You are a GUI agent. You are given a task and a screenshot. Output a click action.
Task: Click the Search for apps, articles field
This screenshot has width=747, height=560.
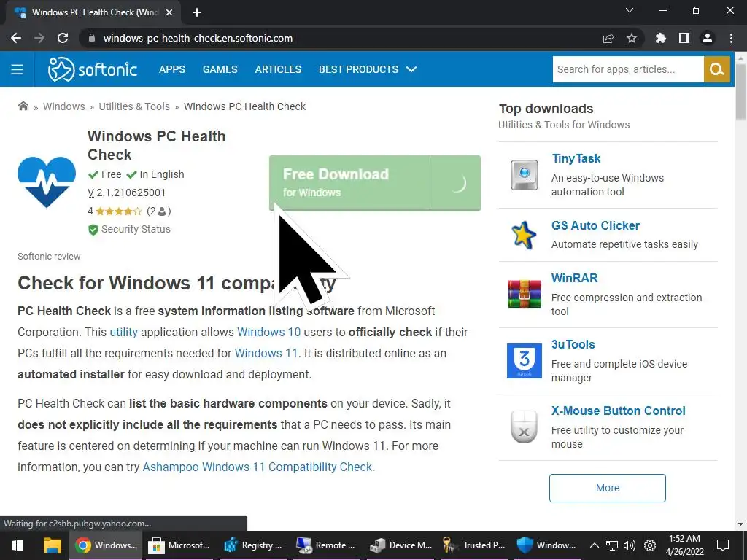click(628, 69)
